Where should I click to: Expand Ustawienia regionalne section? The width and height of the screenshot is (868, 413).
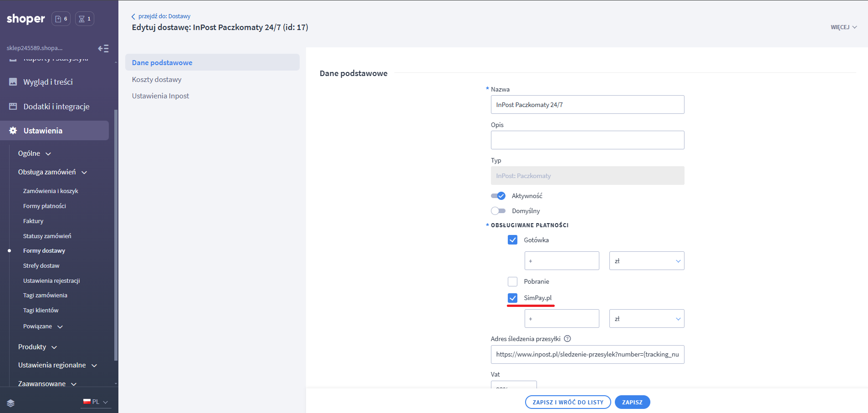click(57, 365)
